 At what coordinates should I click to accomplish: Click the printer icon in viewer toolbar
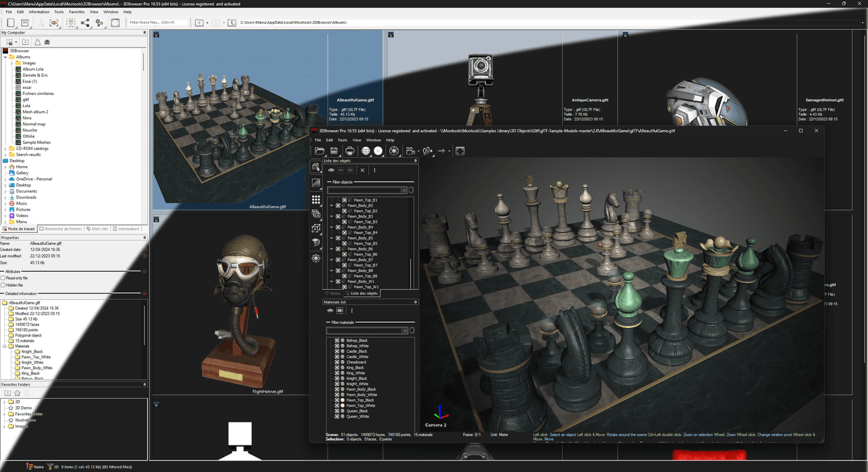(350, 151)
